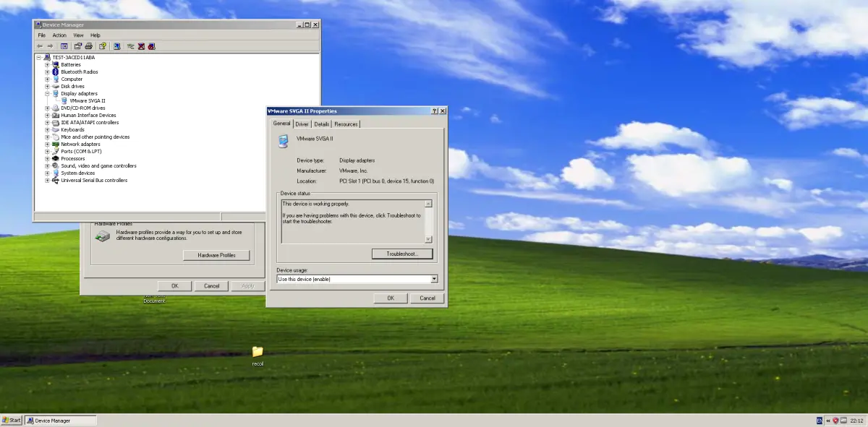Click the Help question-mark toolbar icon
The height and width of the screenshot is (427, 868).
103,46
